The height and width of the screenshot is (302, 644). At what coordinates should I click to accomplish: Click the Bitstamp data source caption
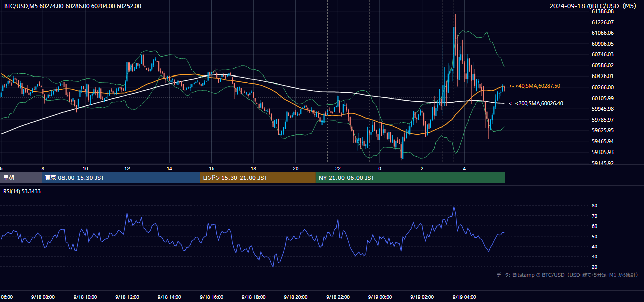point(567,275)
